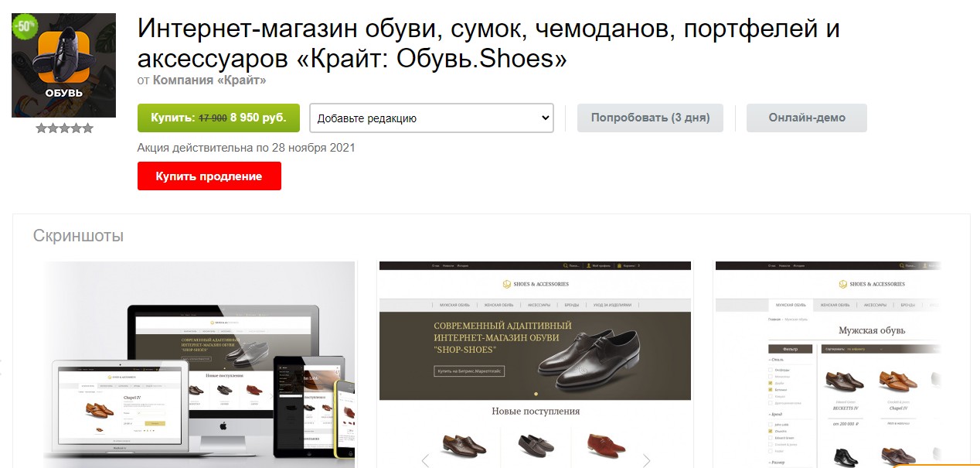Click next arrow in Новые поступления carousel

click(x=647, y=460)
